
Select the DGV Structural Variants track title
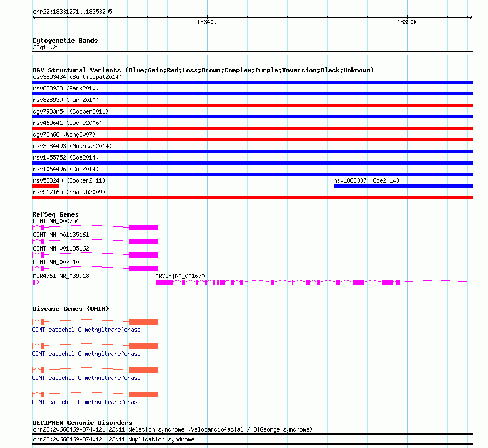(203, 70)
